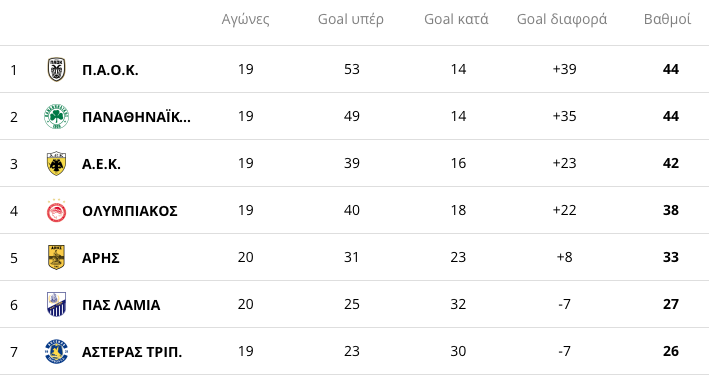Click the Olympiacos red round emblem
The image size is (709, 375).
click(x=57, y=211)
